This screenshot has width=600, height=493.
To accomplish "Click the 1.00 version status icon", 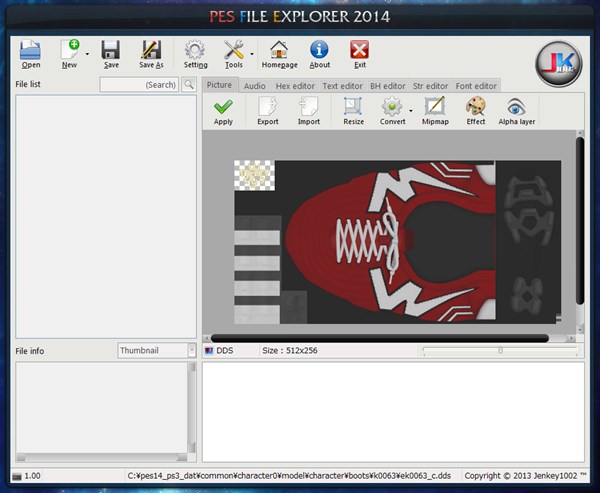I will 17,476.
